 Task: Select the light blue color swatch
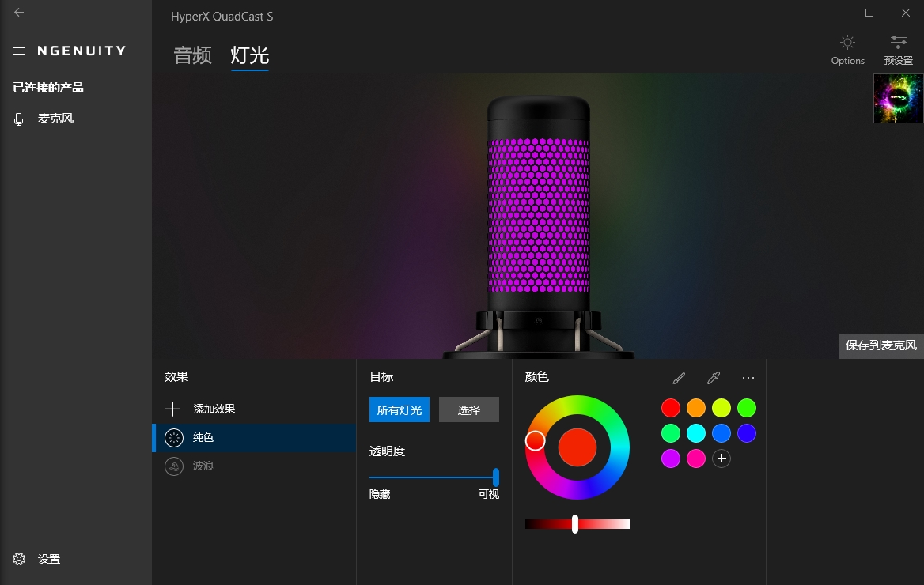coord(721,433)
